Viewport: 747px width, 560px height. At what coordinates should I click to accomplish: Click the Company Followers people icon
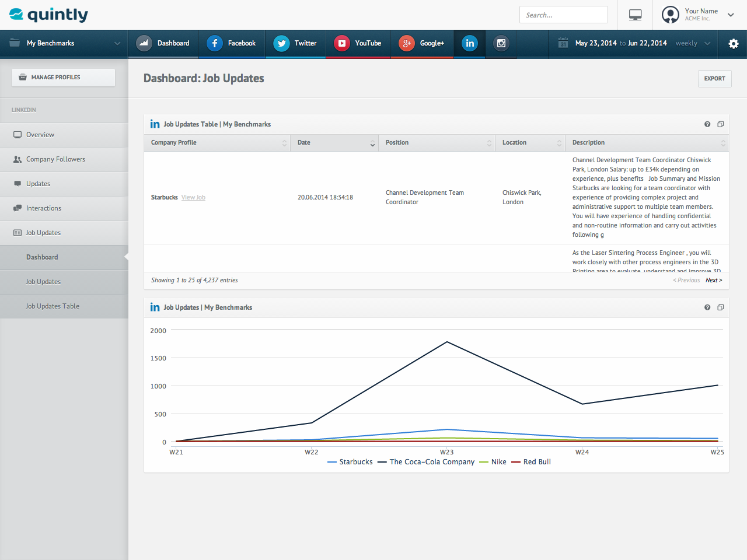pyautogui.click(x=18, y=159)
